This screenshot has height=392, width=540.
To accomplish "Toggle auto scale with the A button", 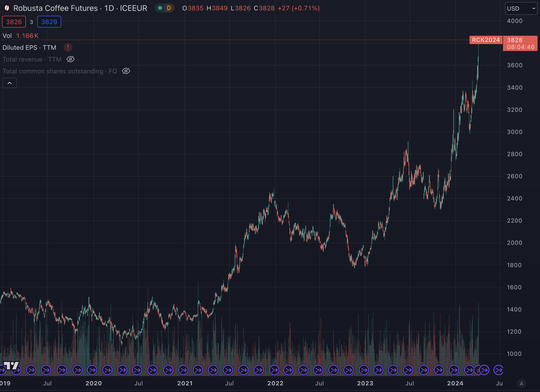I will point(521,383).
